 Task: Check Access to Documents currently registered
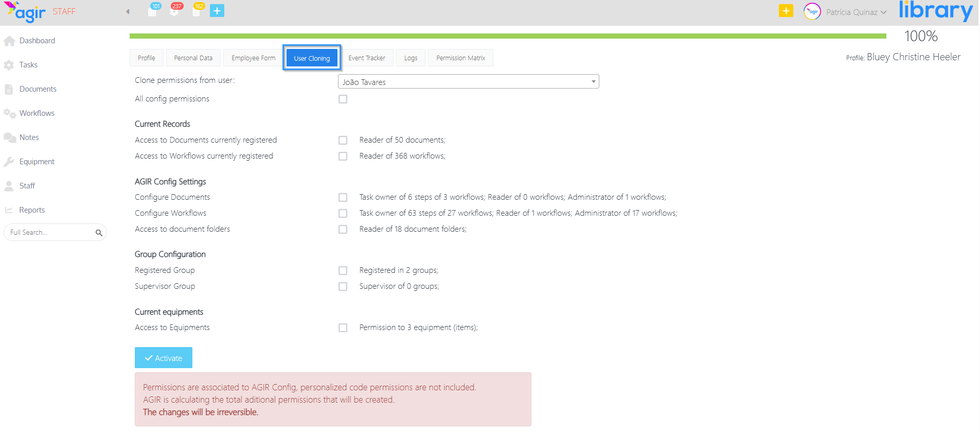(x=343, y=141)
